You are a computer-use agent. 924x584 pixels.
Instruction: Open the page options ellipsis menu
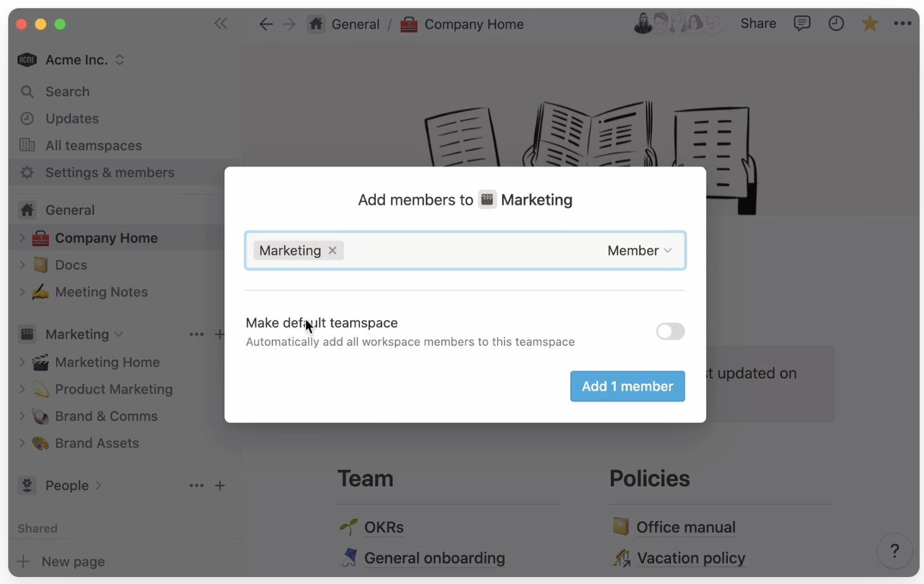tap(903, 23)
